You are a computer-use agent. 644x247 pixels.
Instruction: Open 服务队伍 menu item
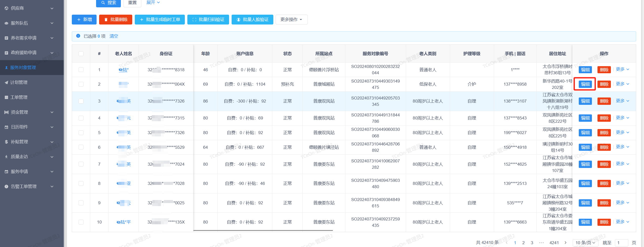tap(32, 23)
